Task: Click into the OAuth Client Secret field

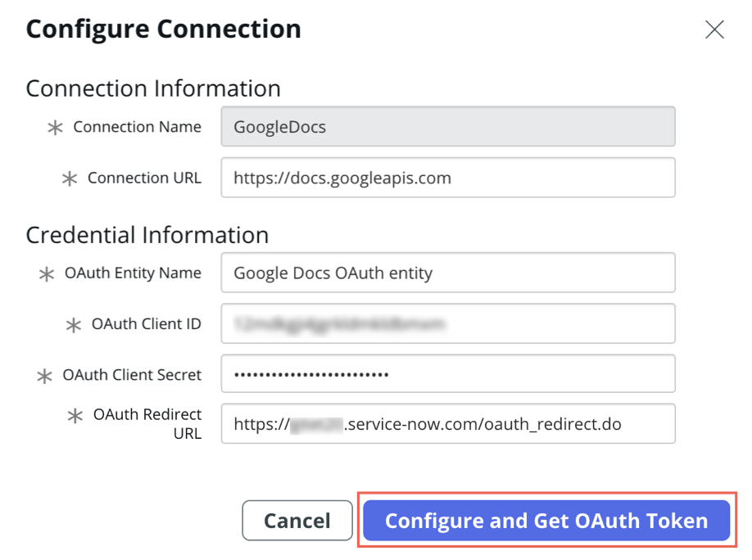Action: [x=448, y=373]
